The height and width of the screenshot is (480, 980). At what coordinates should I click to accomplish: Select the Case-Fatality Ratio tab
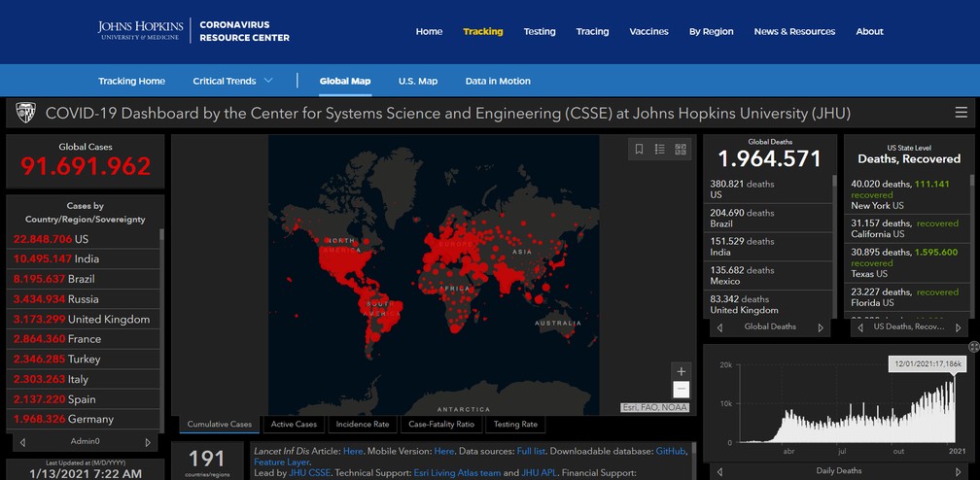[x=441, y=424]
